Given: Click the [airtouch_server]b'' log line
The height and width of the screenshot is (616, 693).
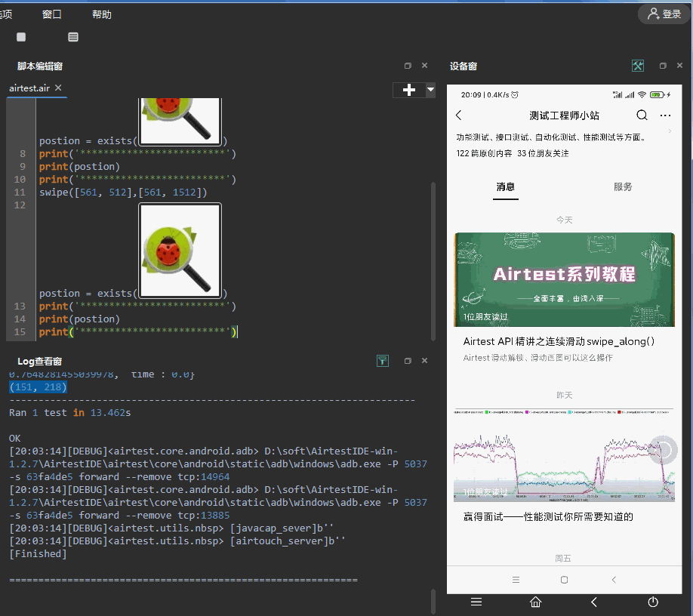Looking at the screenshot, I should click(177, 541).
